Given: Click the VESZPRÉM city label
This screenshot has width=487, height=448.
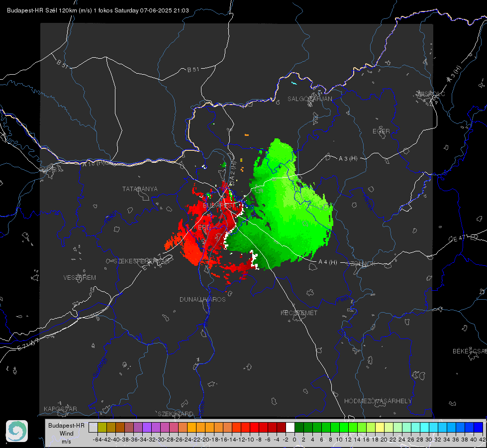Looking at the screenshot, I should click(x=80, y=278).
